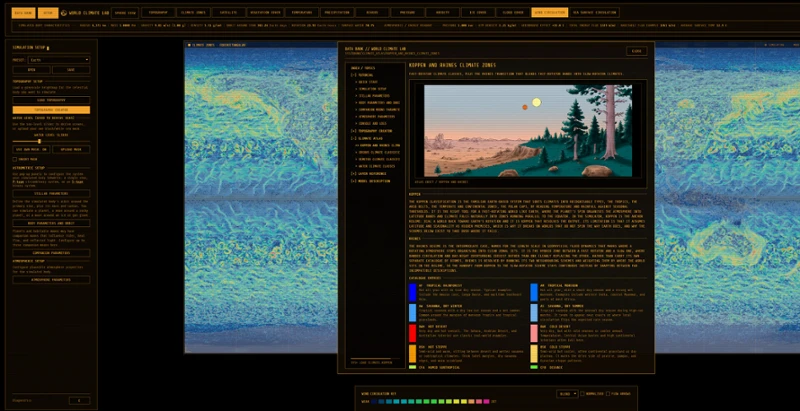Expand the Layer Reference index section
Image resolution: width=800 pixels, height=411 pixels.
[369, 173]
